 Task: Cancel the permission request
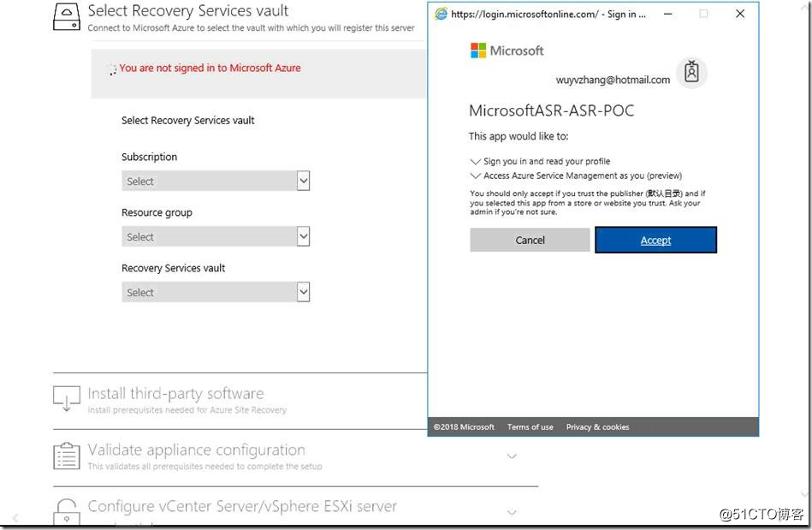pyautogui.click(x=530, y=240)
